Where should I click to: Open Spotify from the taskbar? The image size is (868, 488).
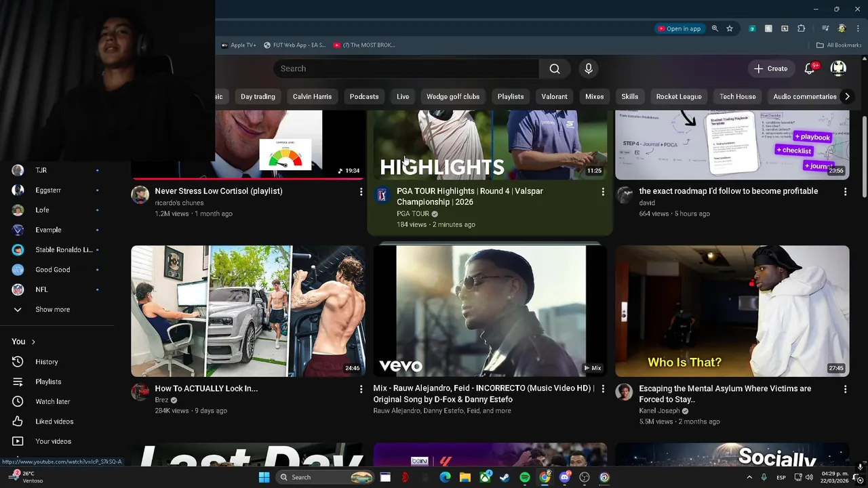point(525,477)
